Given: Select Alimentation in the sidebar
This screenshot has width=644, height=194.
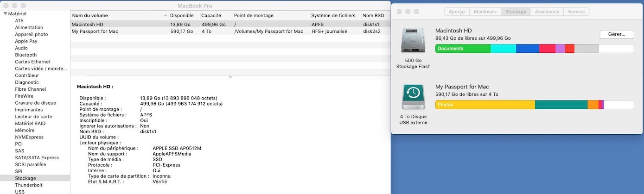Looking at the screenshot, I should point(29,28).
